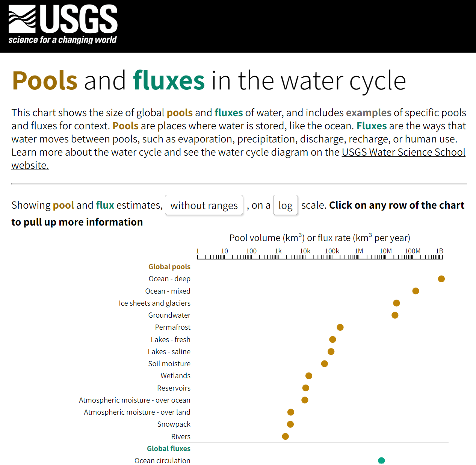
Task: Open the USGS Water Science School link
Action: point(403,152)
